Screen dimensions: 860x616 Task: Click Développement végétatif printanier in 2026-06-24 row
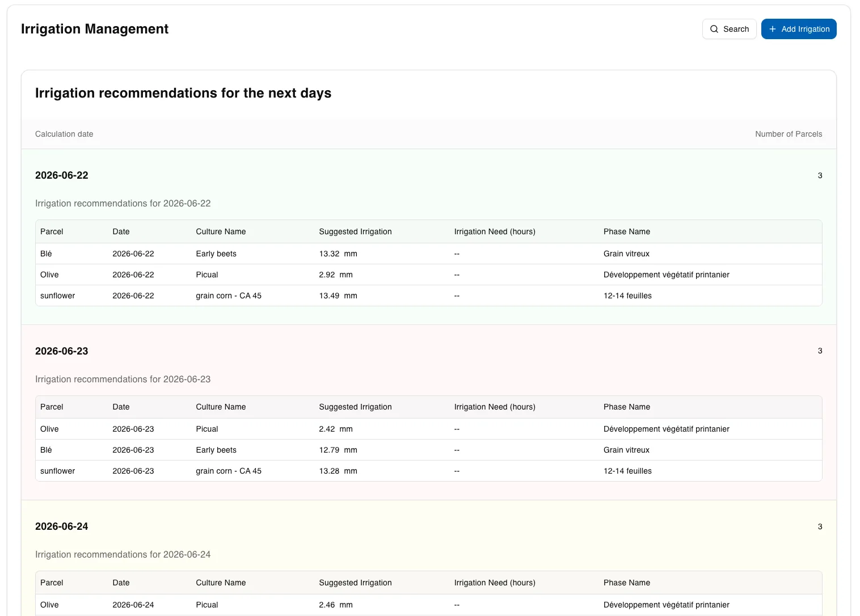[x=667, y=605]
